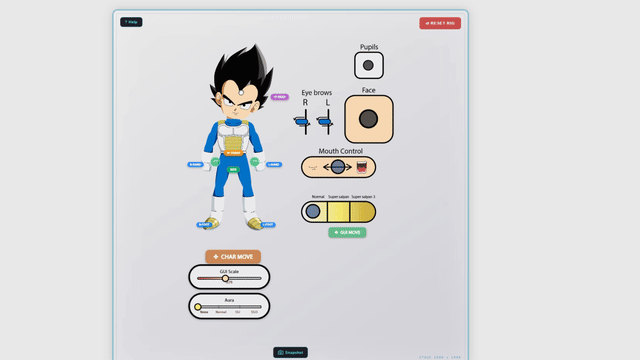Viewport: 640px width, 360px height.
Task: Click the GUI Scale slider thumb
Action: (x=225, y=278)
